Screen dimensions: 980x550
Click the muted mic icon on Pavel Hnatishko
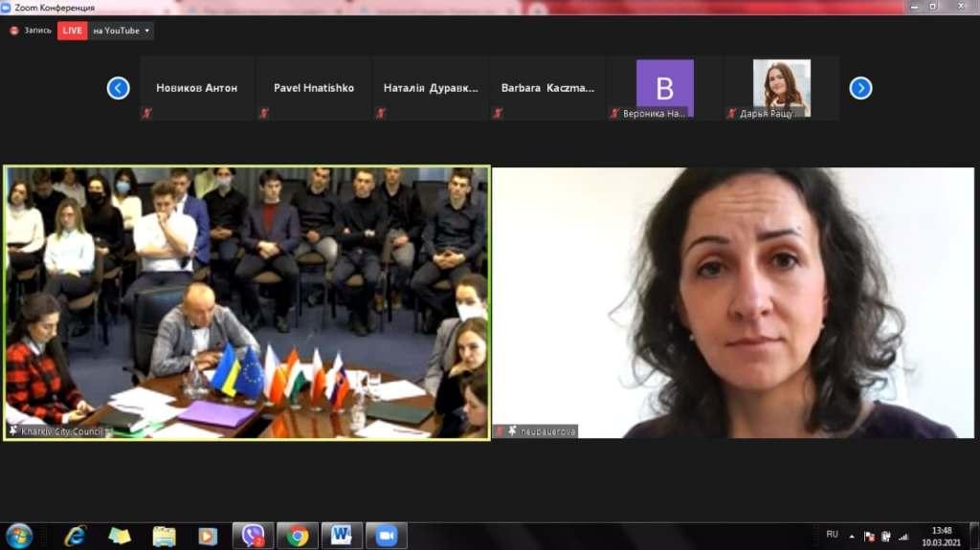[264, 113]
